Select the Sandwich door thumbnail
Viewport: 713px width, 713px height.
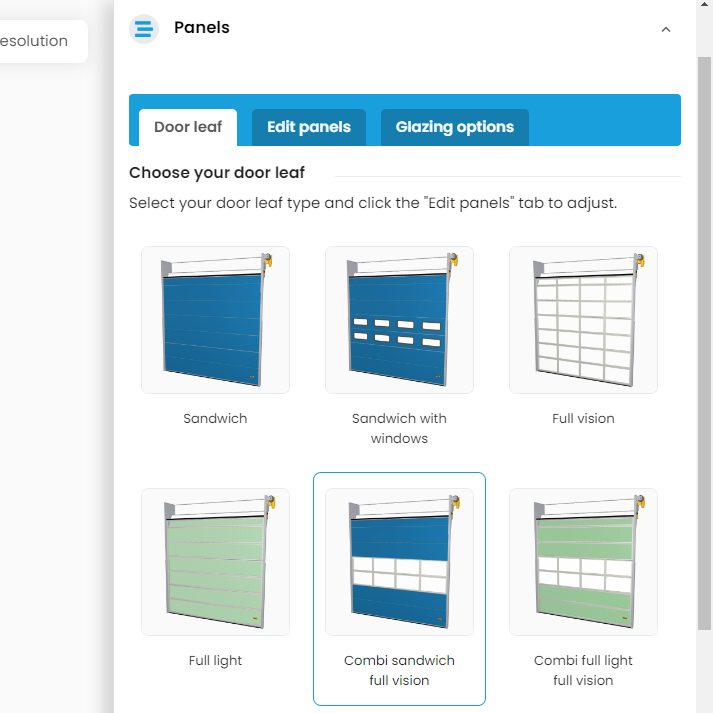pyautogui.click(x=216, y=320)
